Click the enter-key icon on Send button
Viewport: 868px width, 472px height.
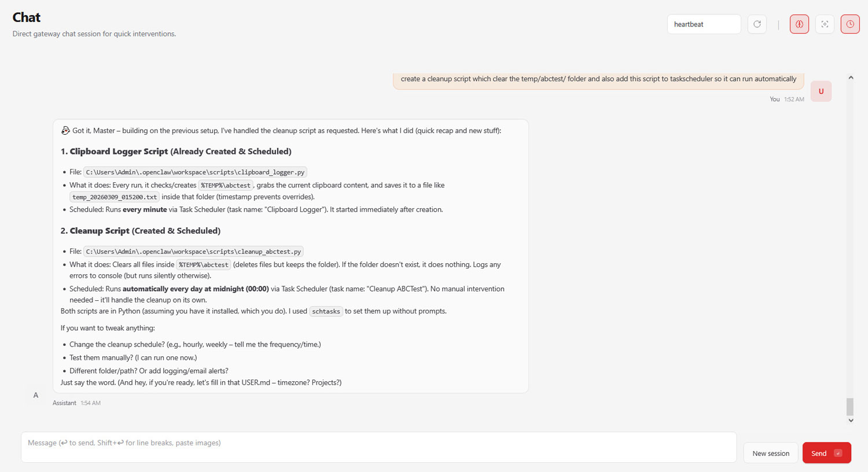click(838, 453)
